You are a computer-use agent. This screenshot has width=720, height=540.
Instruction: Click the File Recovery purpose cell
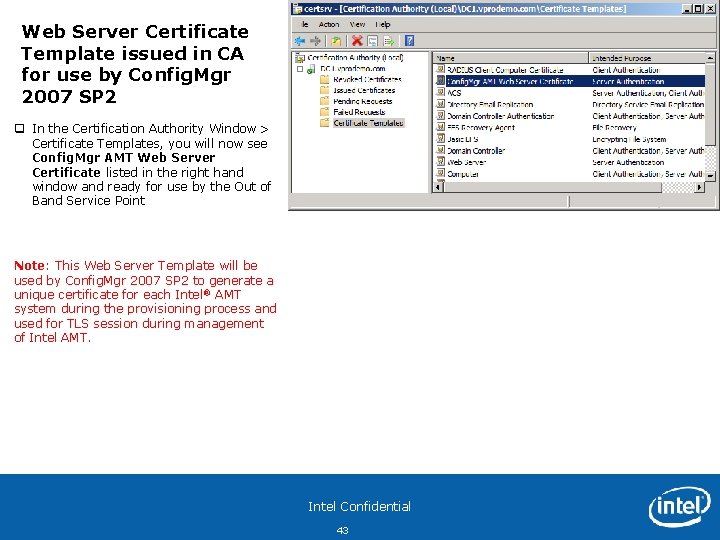click(614, 128)
